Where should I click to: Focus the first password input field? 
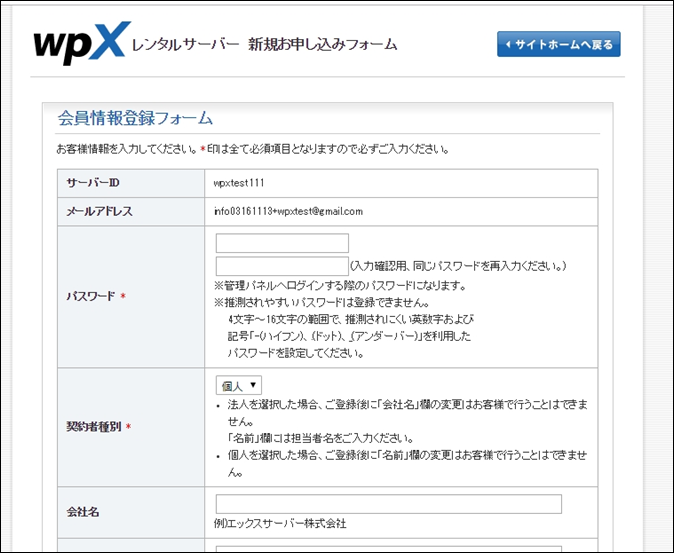tap(282, 243)
